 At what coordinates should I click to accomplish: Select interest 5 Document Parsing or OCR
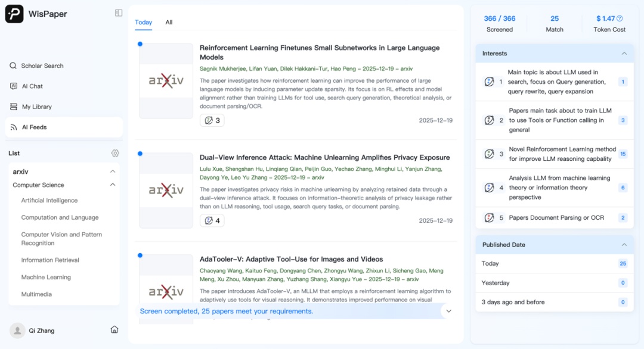point(555,217)
